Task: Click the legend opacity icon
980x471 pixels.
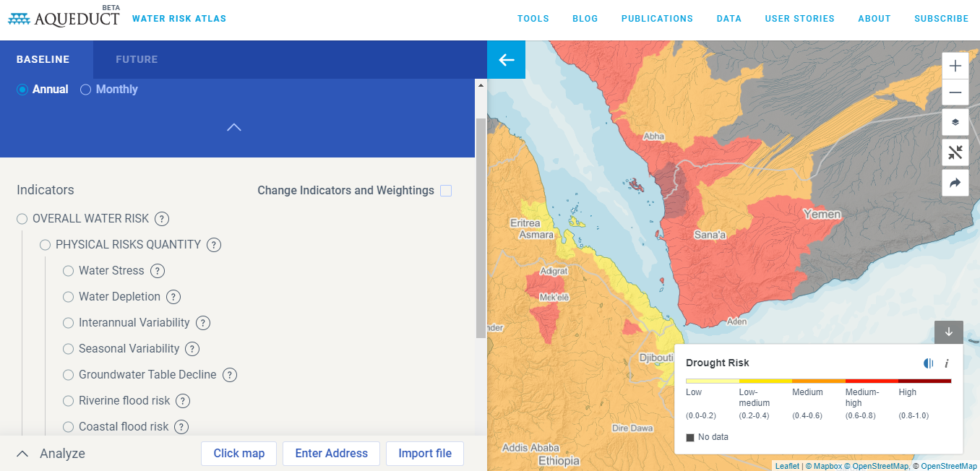Action: click(x=929, y=363)
